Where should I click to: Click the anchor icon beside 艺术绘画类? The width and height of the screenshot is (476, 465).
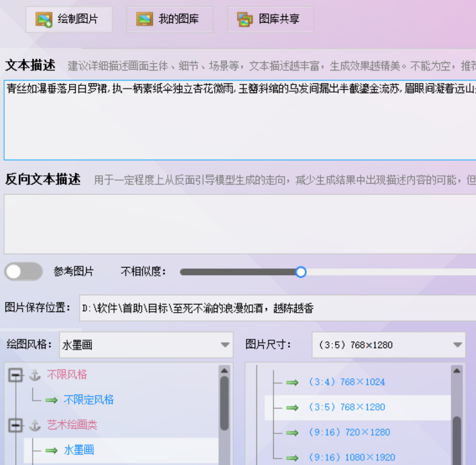(35, 425)
